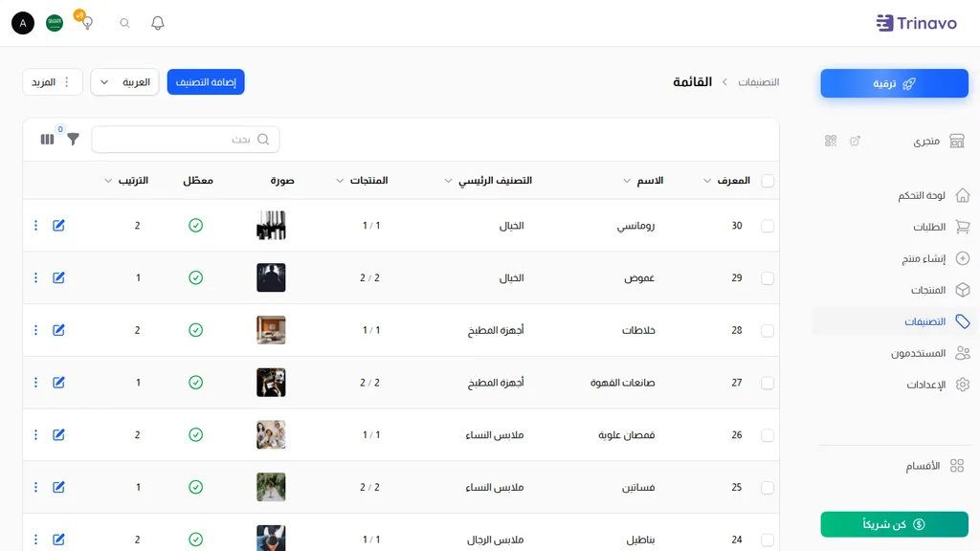
Task: Toggle enabled status for رومانسي row
Action: point(195,226)
